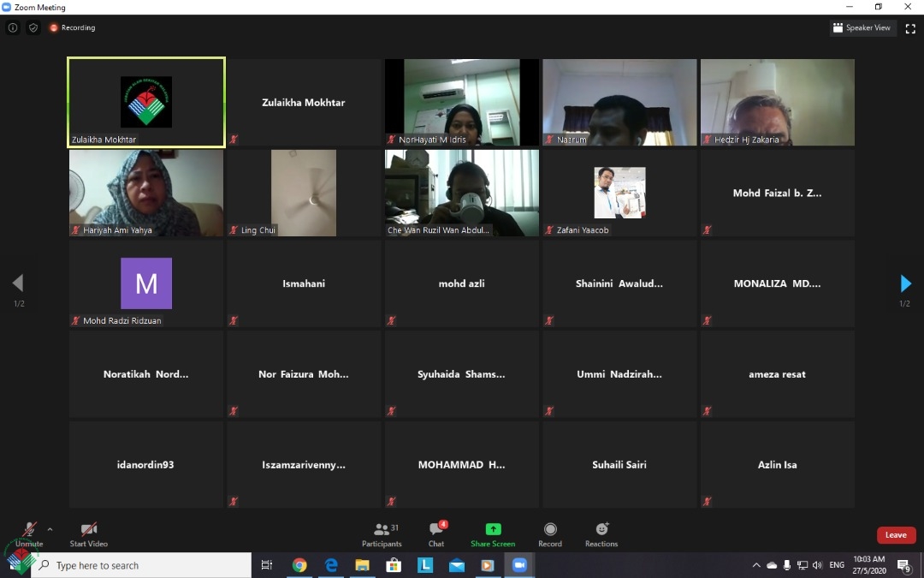Select NorHayati M Idris video tile
Screen dimensions: 924x578
[x=462, y=102]
